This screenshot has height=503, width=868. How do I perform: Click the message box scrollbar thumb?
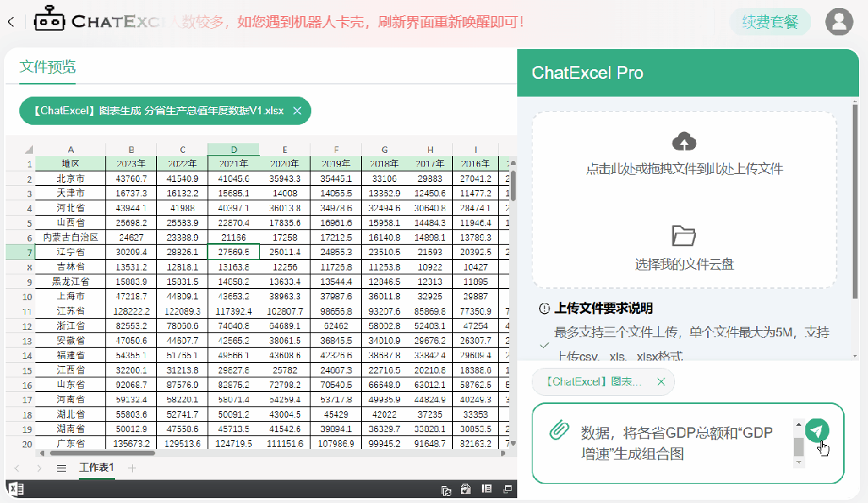[798, 447]
